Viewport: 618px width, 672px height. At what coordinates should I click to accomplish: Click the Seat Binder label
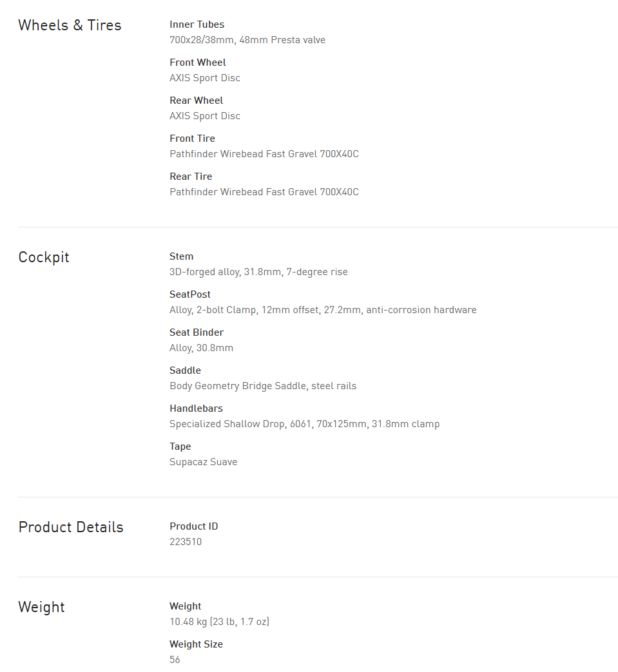tap(197, 332)
